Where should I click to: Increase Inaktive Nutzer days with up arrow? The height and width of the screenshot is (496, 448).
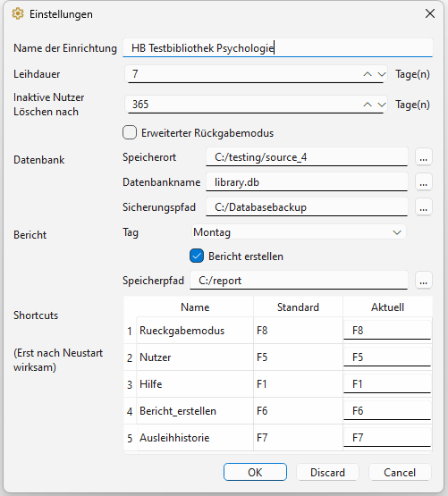tap(368, 105)
